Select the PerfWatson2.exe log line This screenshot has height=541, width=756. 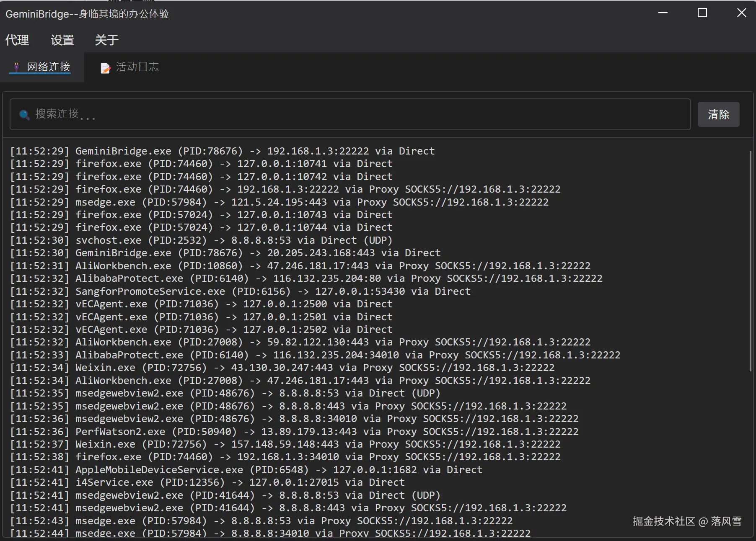294,432
